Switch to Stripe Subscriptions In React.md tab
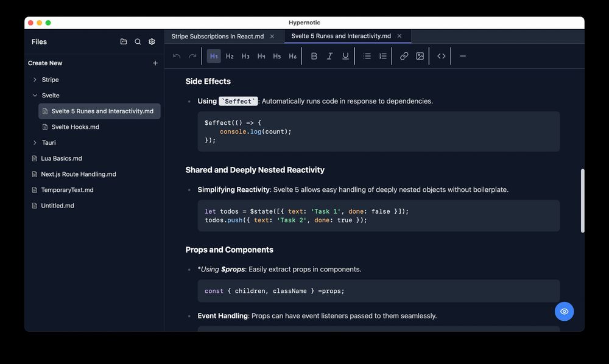Image resolution: width=609 pixels, height=364 pixels. 217,37
